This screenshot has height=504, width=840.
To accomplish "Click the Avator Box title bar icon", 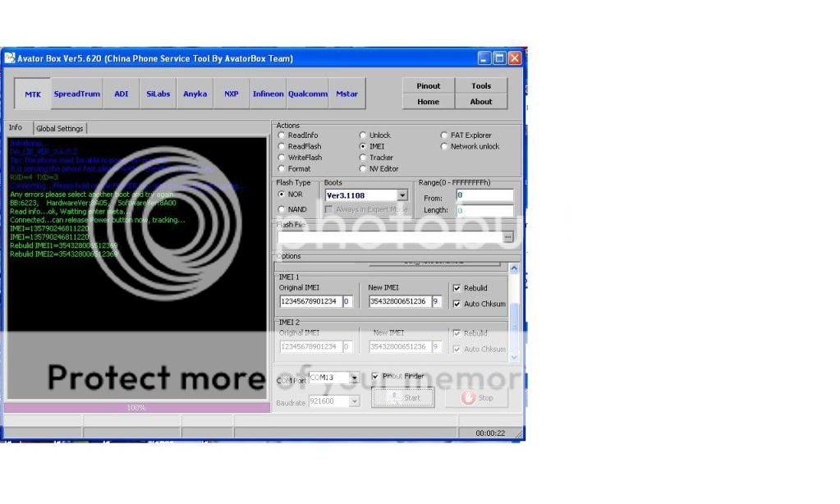I will pyautogui.click(x=11, y=58).
